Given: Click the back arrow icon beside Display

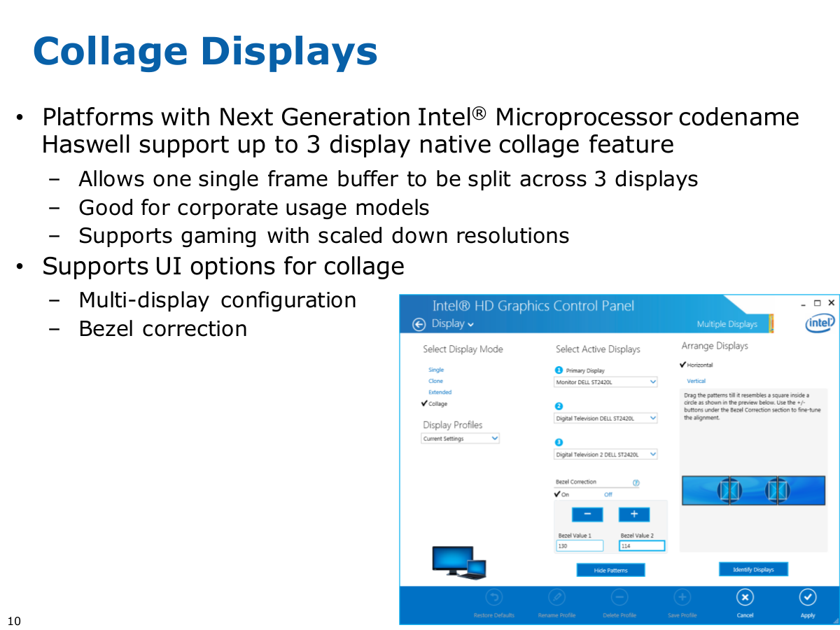Looking at the screenshot, I should click(x=419, y=324).
